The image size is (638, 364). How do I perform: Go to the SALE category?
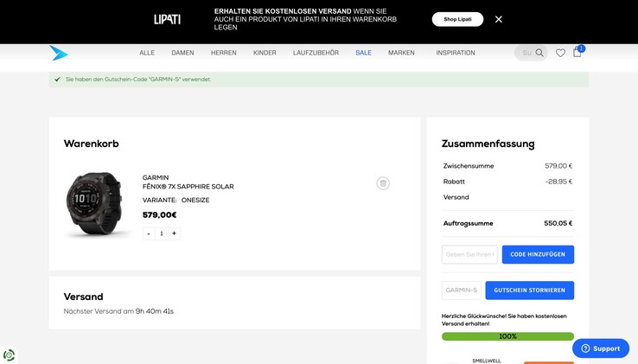[x=363, y=53]
